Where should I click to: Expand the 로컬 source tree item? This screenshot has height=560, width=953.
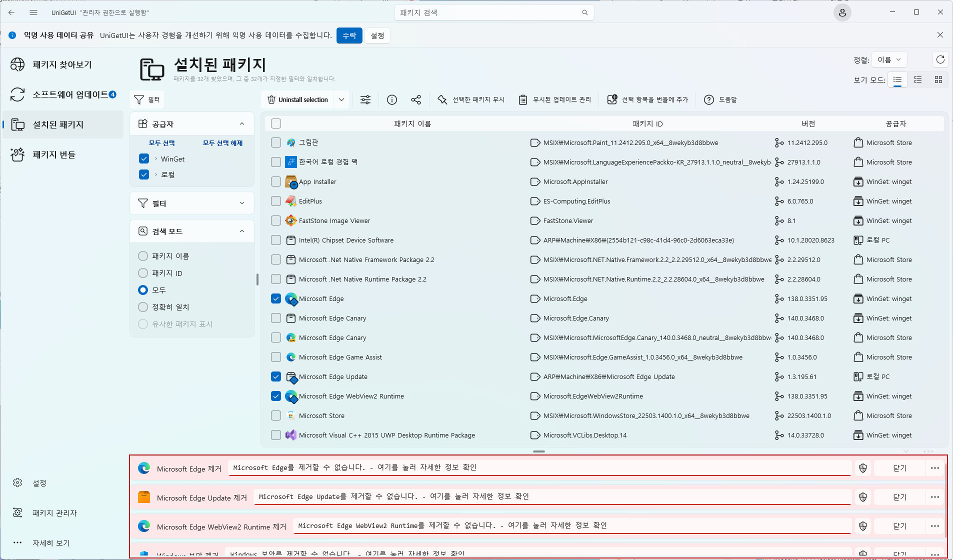click(x=156, y=174)
